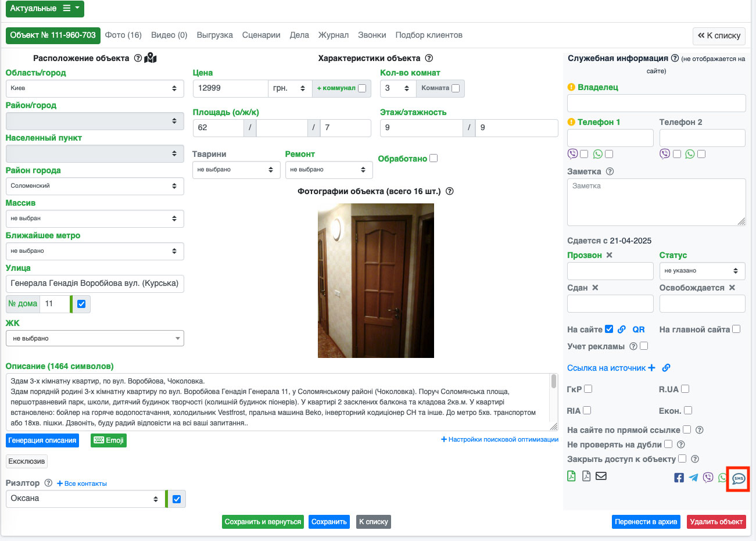Enable the Обработано checkbox
The width and height of the screenshot is (756, 541).
click(x=433, y=158)
